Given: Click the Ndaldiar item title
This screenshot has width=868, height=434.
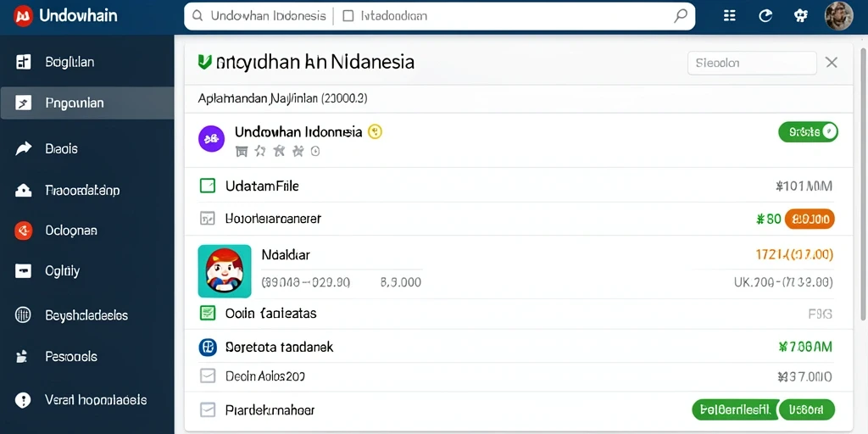Looking at the screenshot, I should pos(285,255).
